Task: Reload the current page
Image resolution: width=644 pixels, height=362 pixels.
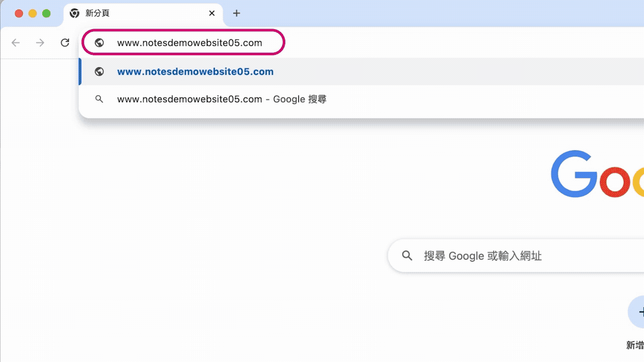Action: click(65, 43)
